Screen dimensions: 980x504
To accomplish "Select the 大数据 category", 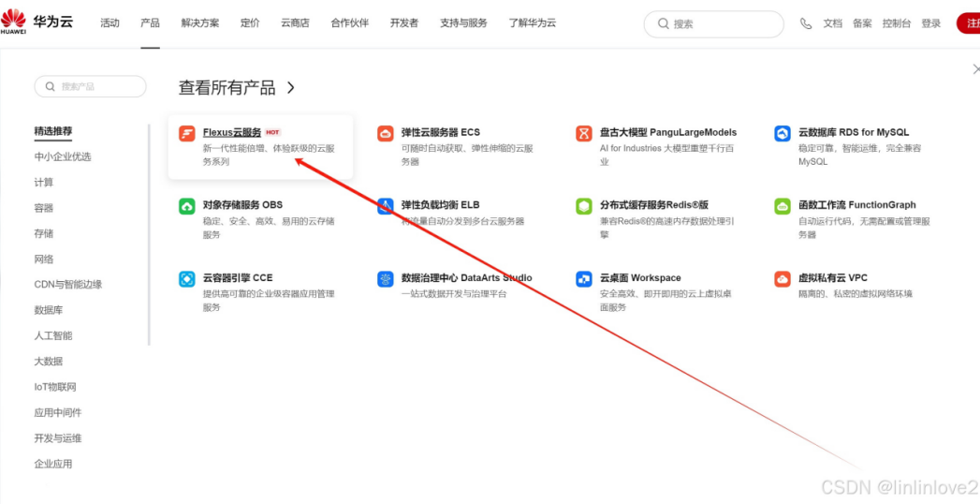I will (49, 362).
